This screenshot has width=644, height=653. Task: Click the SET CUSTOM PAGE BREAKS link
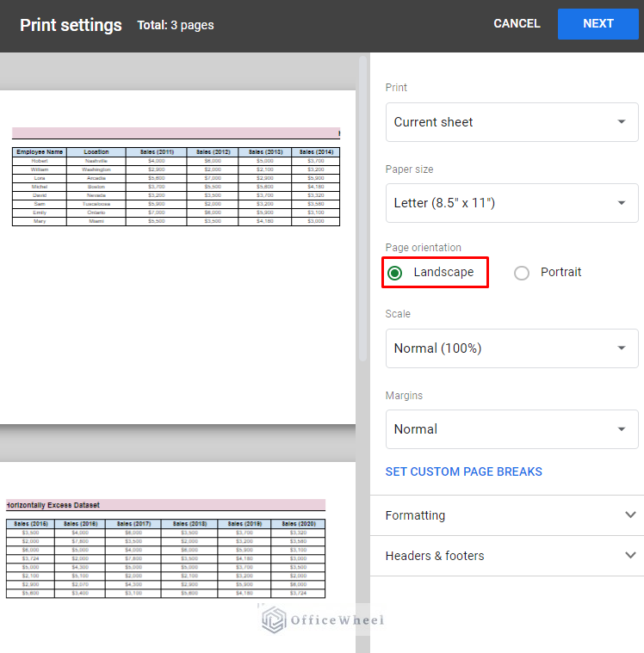click(x=463, y=471)
